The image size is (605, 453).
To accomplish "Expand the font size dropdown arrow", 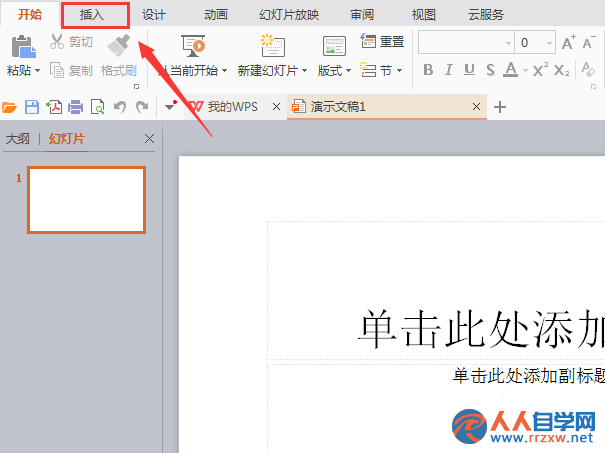I will tap(549, 43).
